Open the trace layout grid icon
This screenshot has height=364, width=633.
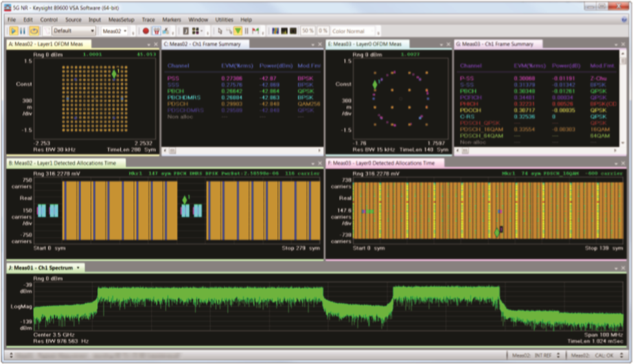click(x=196, y=30)
